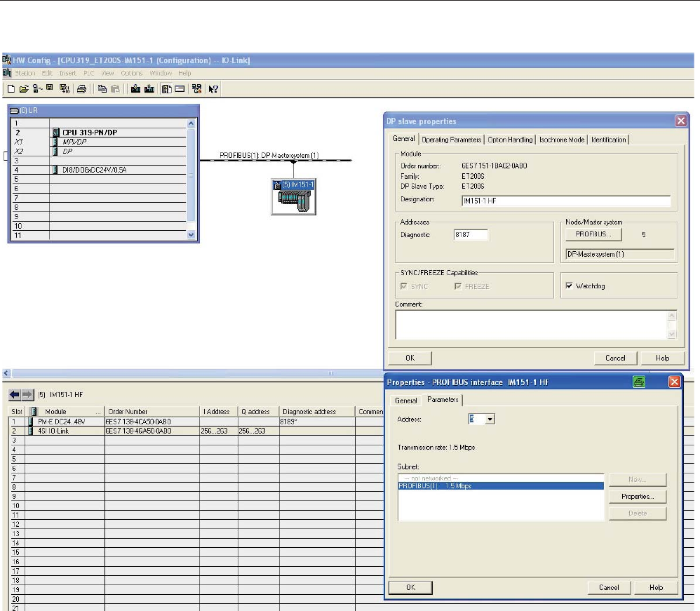Select General tab in PROFIBUS interface properties
Viewport: 700px width, 611px height.
(x=406, y=401)
